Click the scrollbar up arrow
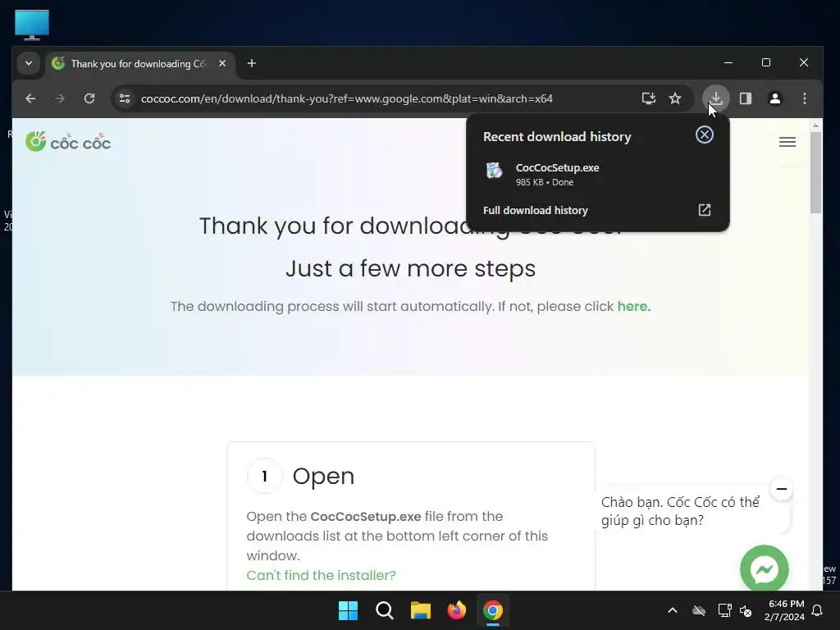The width and height of the screenshot is (840, 630). click(x=815, y=126)
